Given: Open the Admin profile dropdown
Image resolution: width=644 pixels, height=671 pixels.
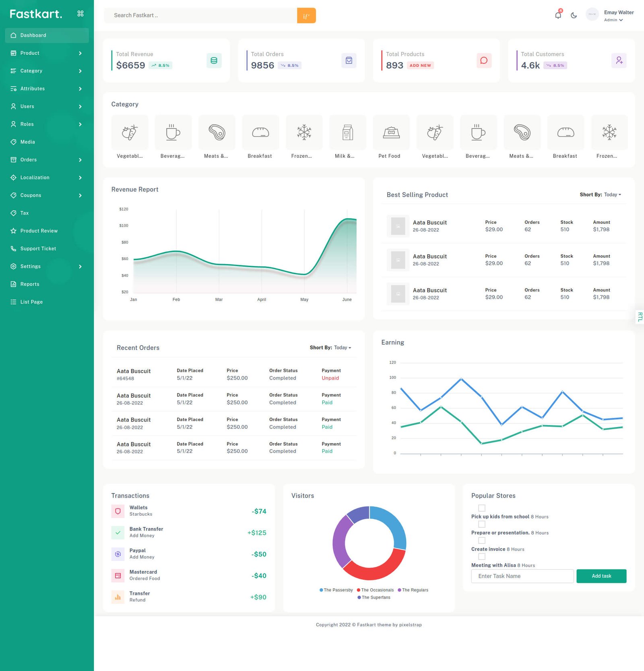Looking at the screenshot, I should coord(614,20).
